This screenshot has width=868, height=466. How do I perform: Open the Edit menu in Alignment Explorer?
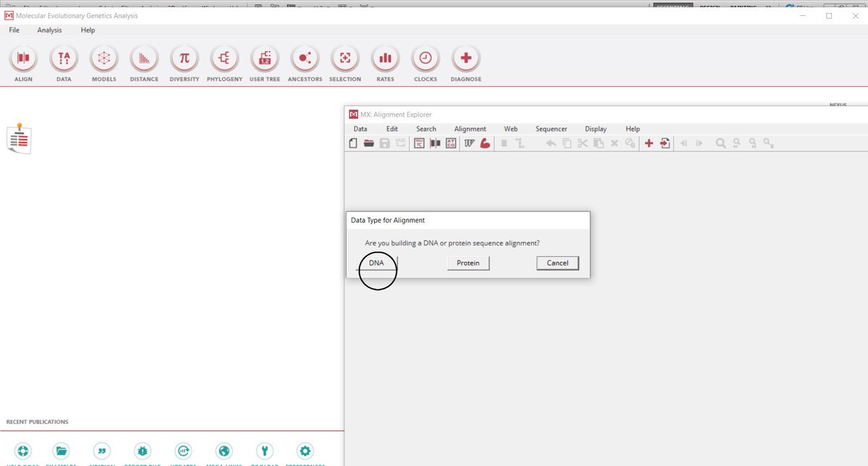click(x=392, y=129)
